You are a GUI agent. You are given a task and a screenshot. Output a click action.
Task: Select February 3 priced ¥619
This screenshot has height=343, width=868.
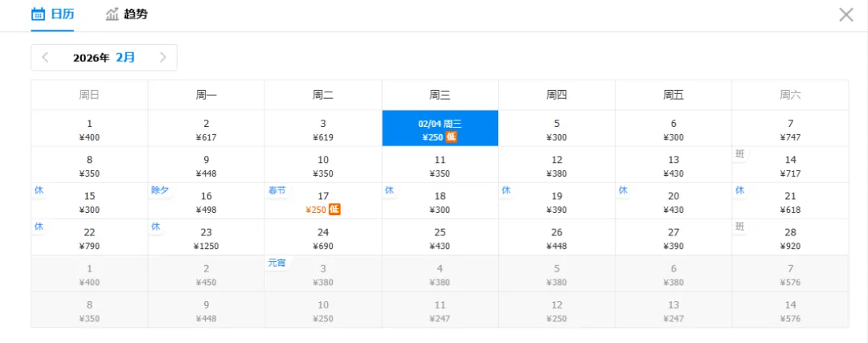[x=323, y=129]
